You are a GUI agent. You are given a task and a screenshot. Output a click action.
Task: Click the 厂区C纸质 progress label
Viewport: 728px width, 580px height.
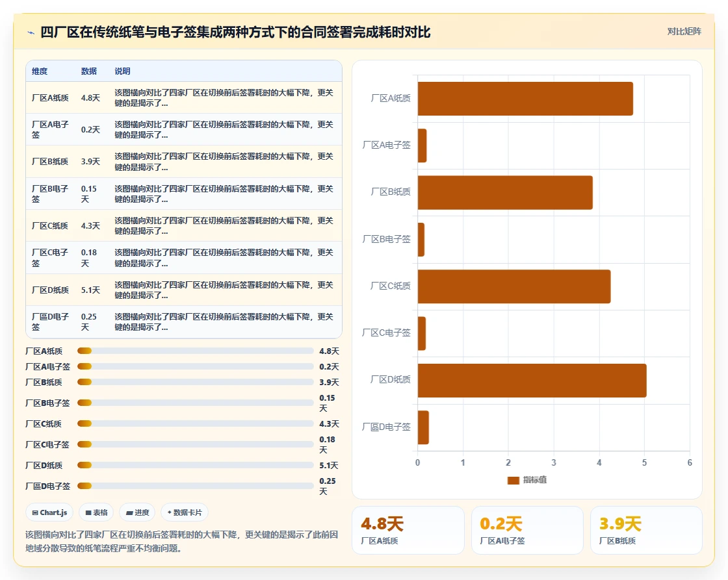click(x=44, y=423)
